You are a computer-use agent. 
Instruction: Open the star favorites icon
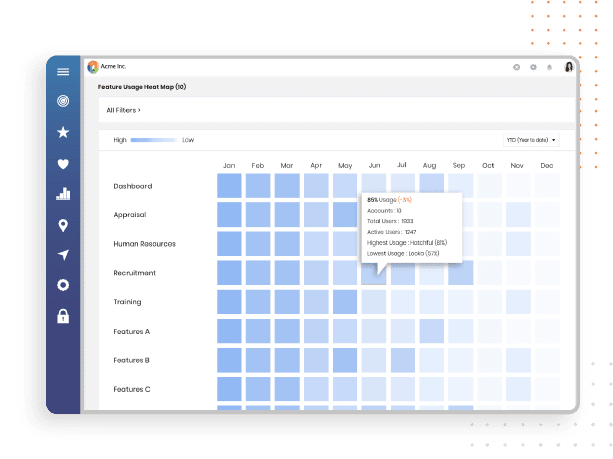pyautogui.click(x=63, y=132)
